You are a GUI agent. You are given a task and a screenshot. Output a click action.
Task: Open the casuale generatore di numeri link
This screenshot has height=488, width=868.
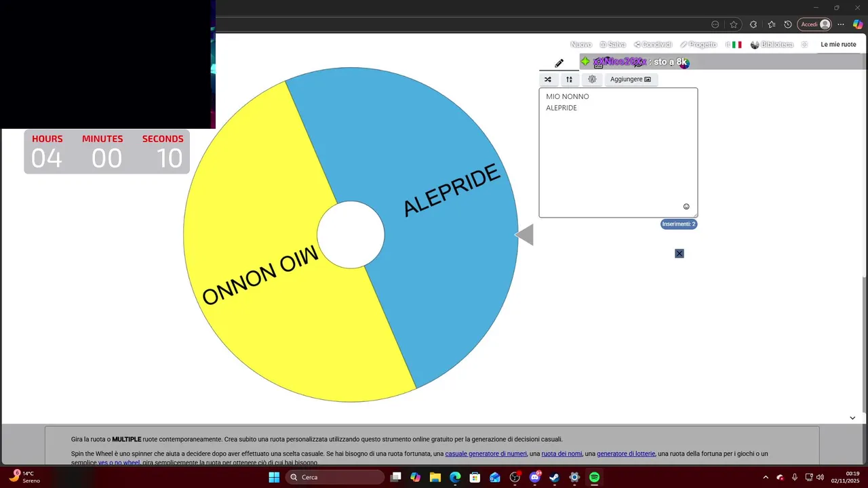pos(486,454)
